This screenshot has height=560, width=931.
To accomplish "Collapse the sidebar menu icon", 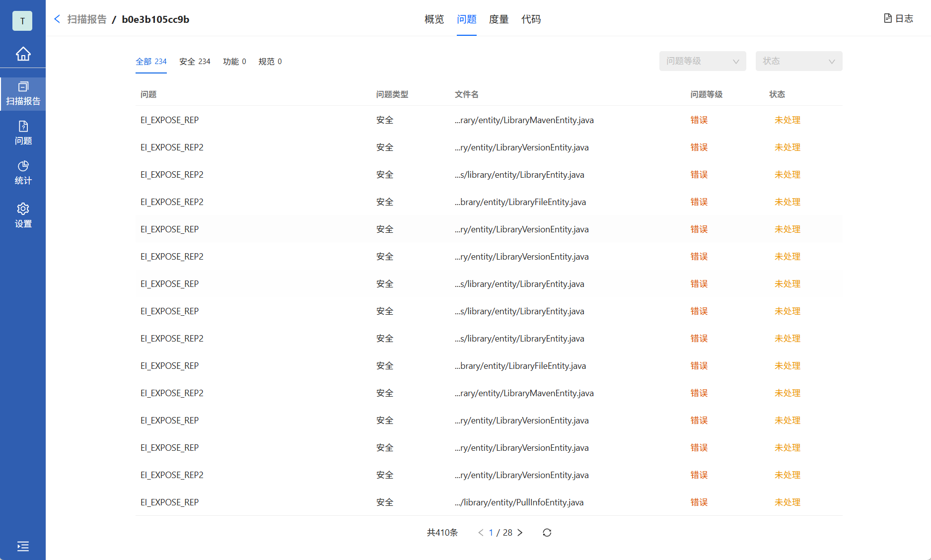I will point(23,547).
